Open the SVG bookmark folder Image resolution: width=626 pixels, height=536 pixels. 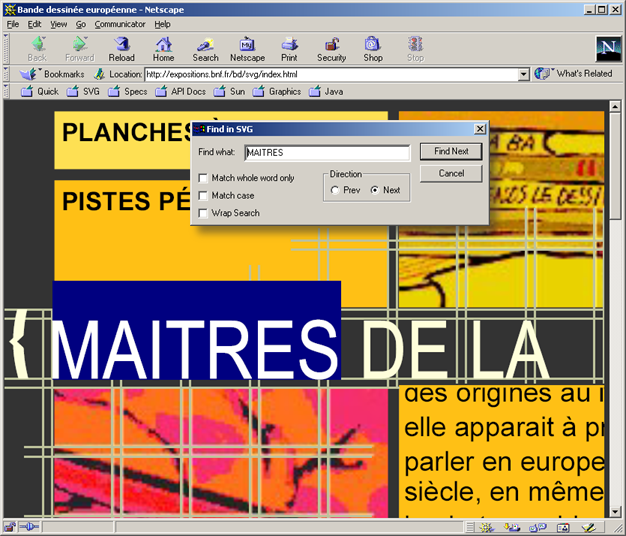(82, 92)
